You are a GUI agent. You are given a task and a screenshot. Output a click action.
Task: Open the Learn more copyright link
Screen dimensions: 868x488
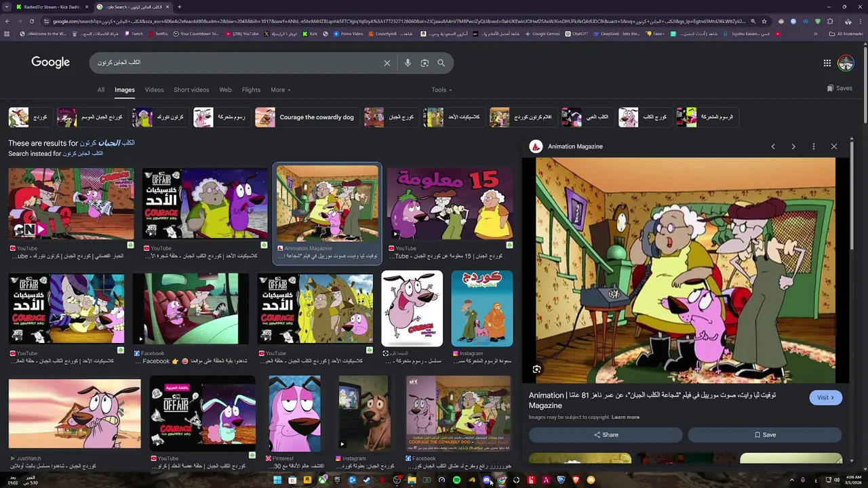pos(625,417)
